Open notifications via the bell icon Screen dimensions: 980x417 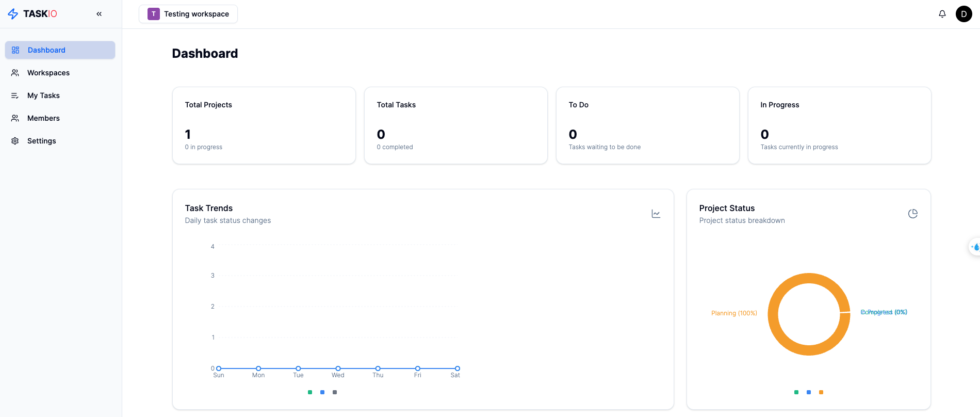(942, 14)
